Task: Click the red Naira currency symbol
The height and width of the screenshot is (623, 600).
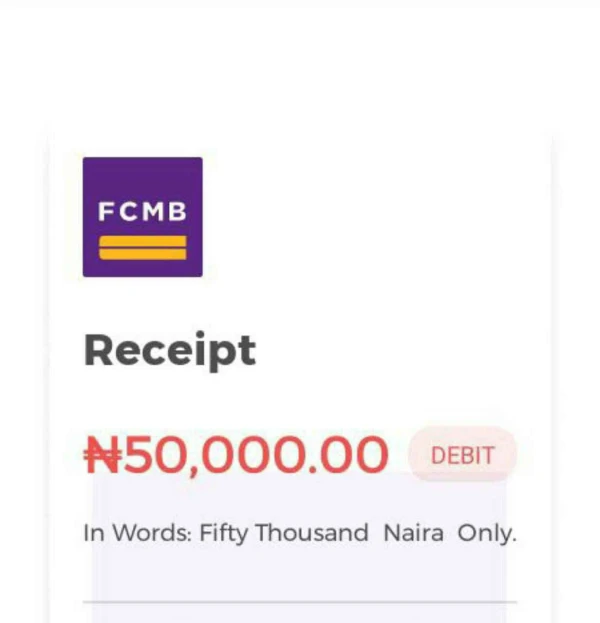Action: (103, 454)
